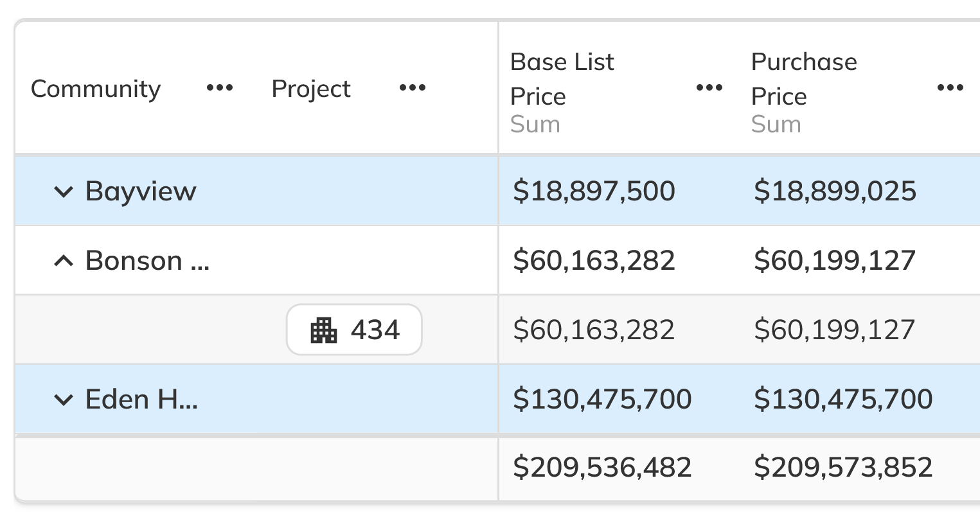Open the Project column options menu

(413, 88)
